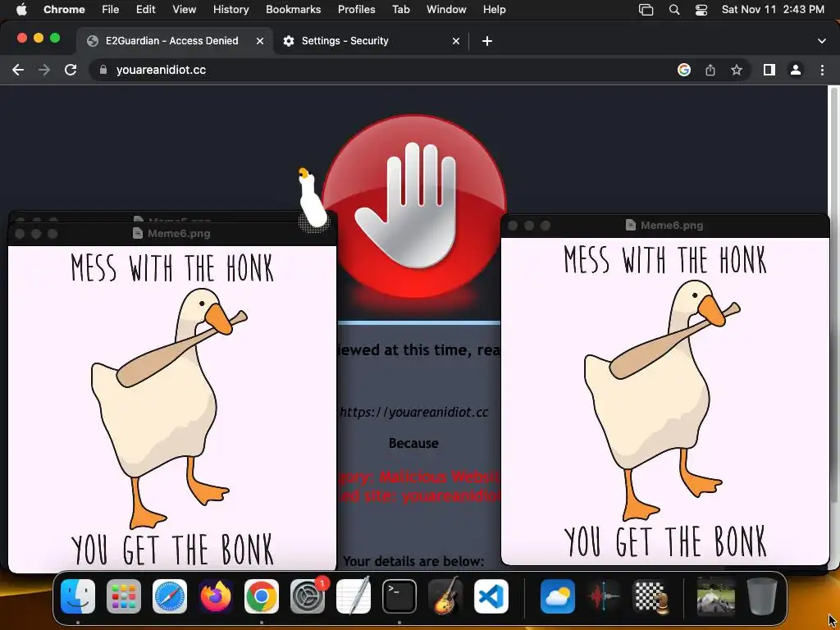Open the Chrome profile avatar menu
The width and height of the screenshot is (840, 630).
pyautogui.click(x=796, y=71)
